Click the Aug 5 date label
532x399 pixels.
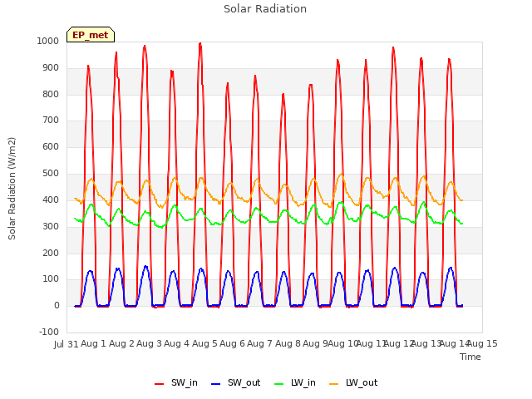pyautogui.click(x=204, y=343)
